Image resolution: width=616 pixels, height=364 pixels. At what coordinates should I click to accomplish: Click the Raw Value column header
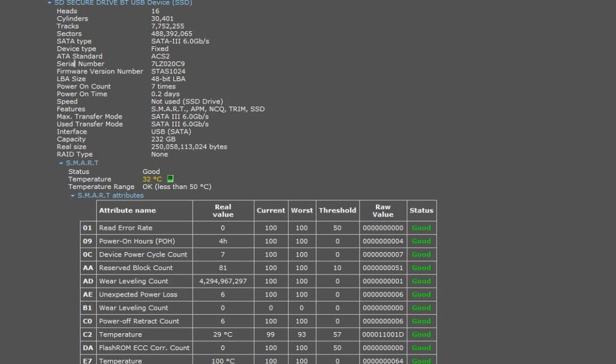tap(383, 211)
